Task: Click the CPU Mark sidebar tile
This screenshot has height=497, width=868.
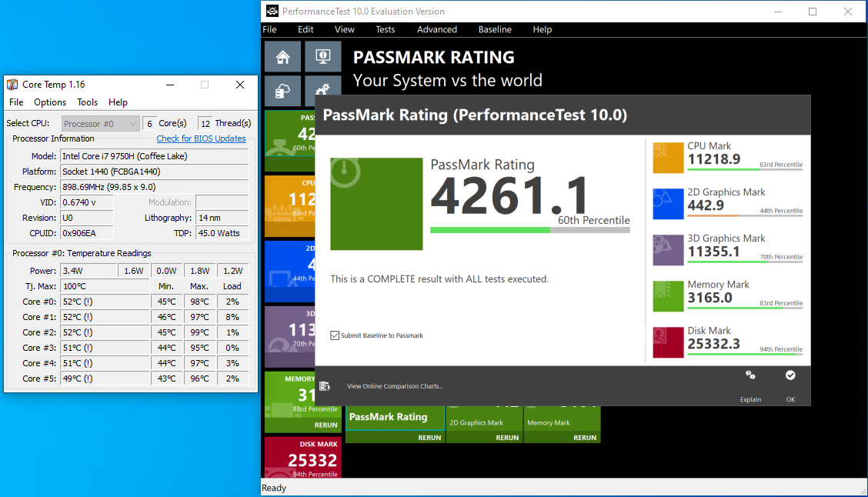Action: 290,206
